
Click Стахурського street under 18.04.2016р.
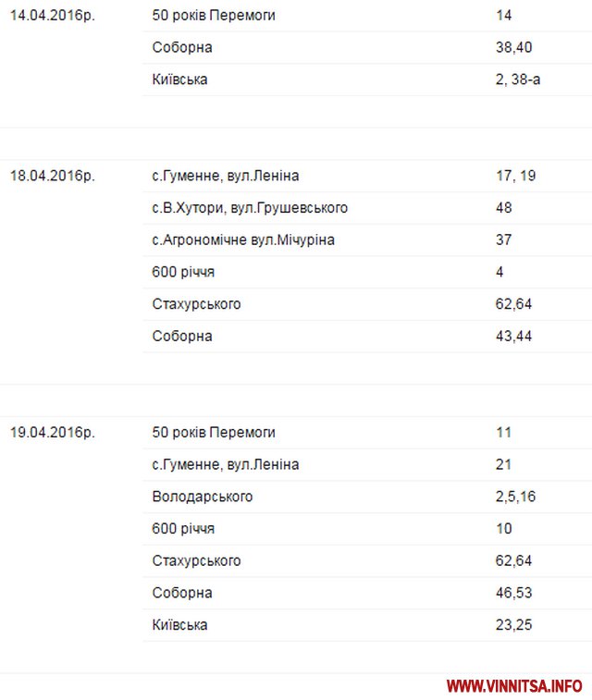point(196,304)
